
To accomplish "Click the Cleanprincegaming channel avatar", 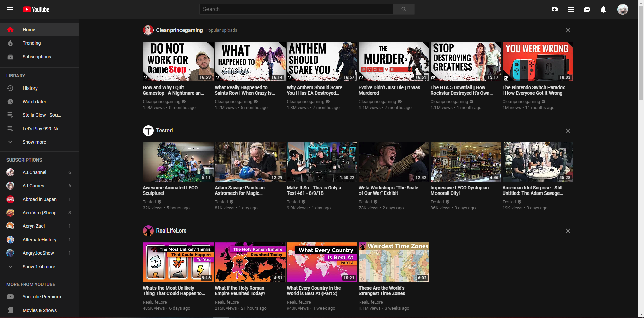I will coord(148,30).
